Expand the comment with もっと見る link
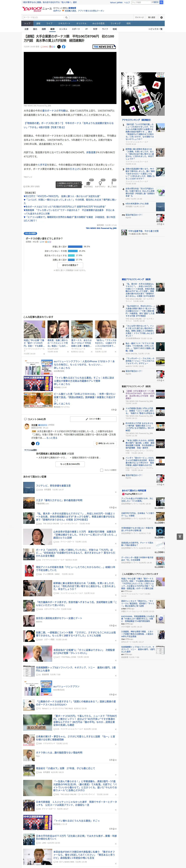The image size is (186, 868). click(52, 438)
